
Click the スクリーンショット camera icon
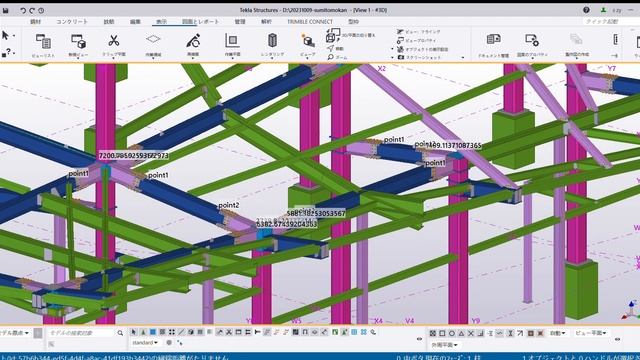click(400, 58)
